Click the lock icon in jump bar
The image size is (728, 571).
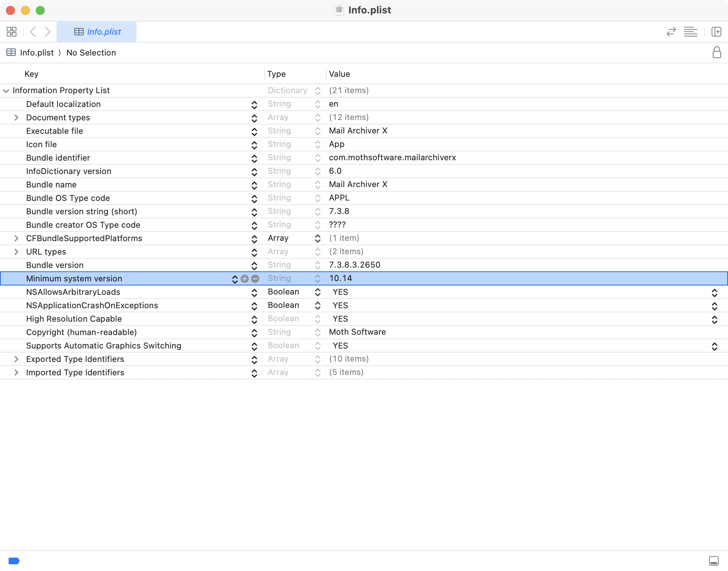click(x=716, y=53)
